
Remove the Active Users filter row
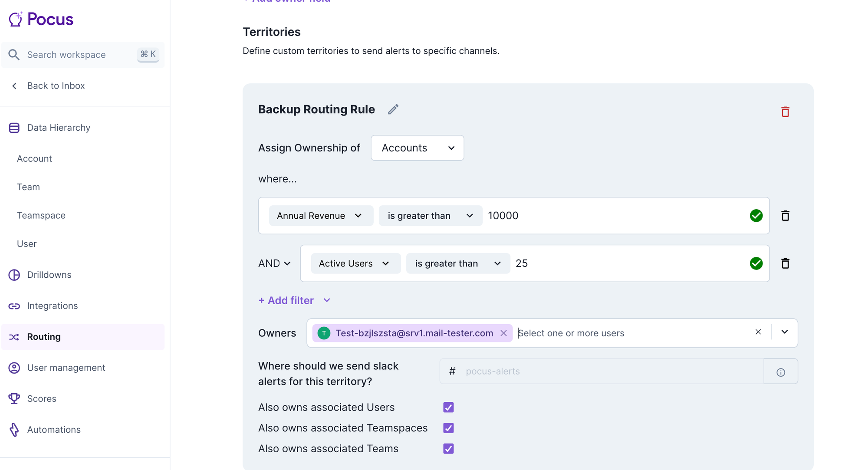coord(785,263)
